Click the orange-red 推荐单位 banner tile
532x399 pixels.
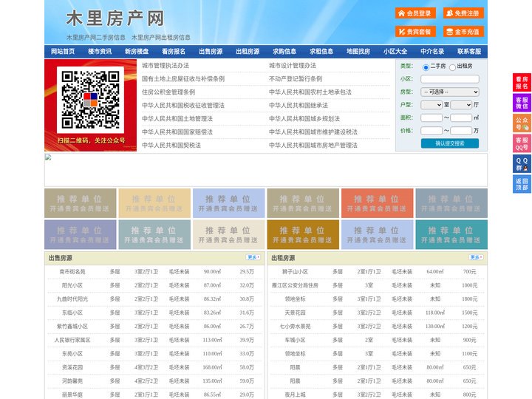click(x=378, y=203)
